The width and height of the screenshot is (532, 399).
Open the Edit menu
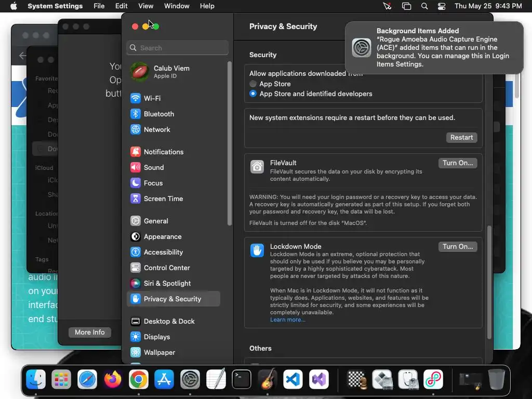[x=121, y=6]
